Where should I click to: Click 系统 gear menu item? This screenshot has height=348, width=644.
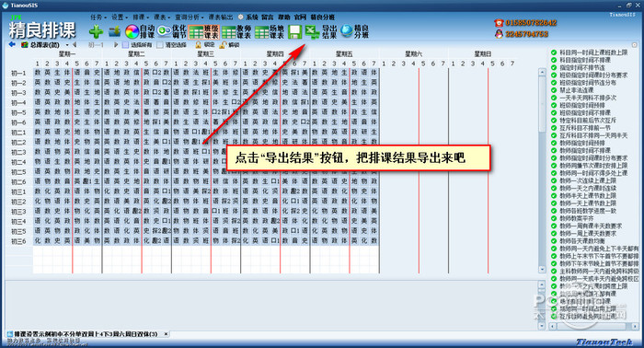(248, 17)
